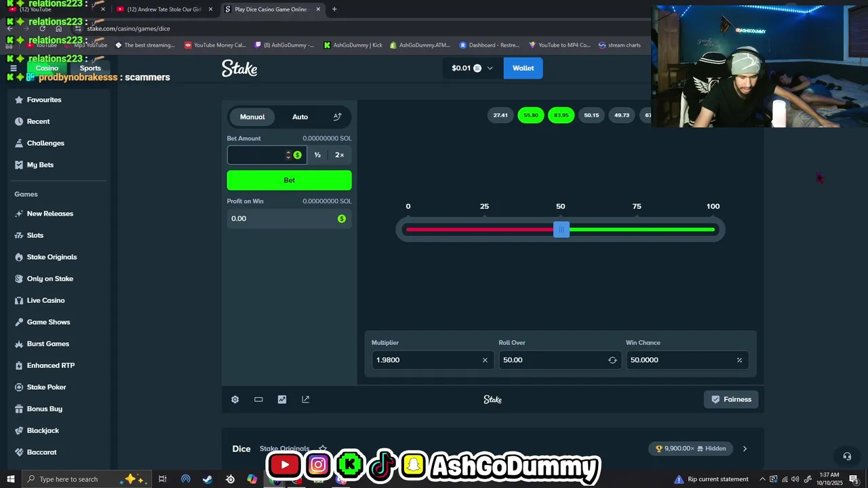The image size is (868, 488).
Task: Open the 27.41 past roll result
Action: point(500,115)
